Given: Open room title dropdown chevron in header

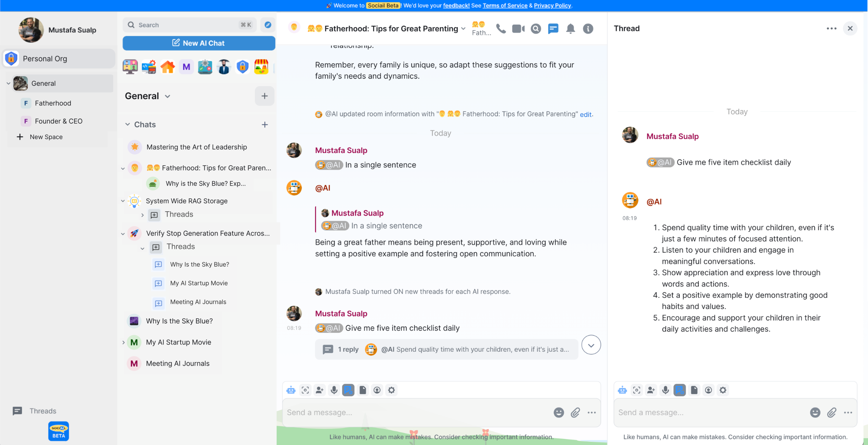Looking at the screenshot, I should tap(463, 29).
